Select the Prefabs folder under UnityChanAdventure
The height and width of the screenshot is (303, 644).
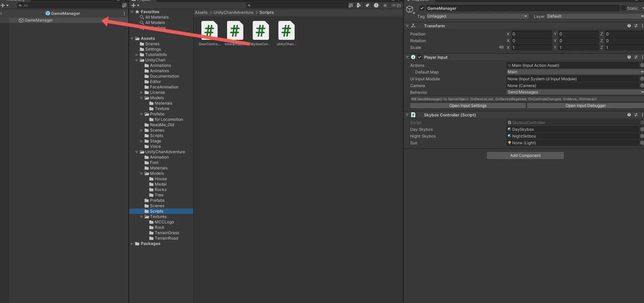pyautogui.click(x=157, y=200)
